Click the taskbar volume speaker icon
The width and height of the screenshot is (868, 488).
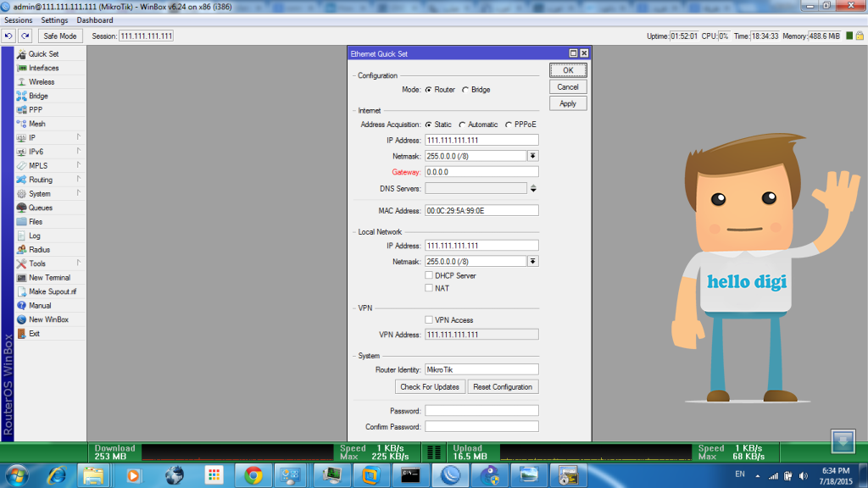coord(804,476)
